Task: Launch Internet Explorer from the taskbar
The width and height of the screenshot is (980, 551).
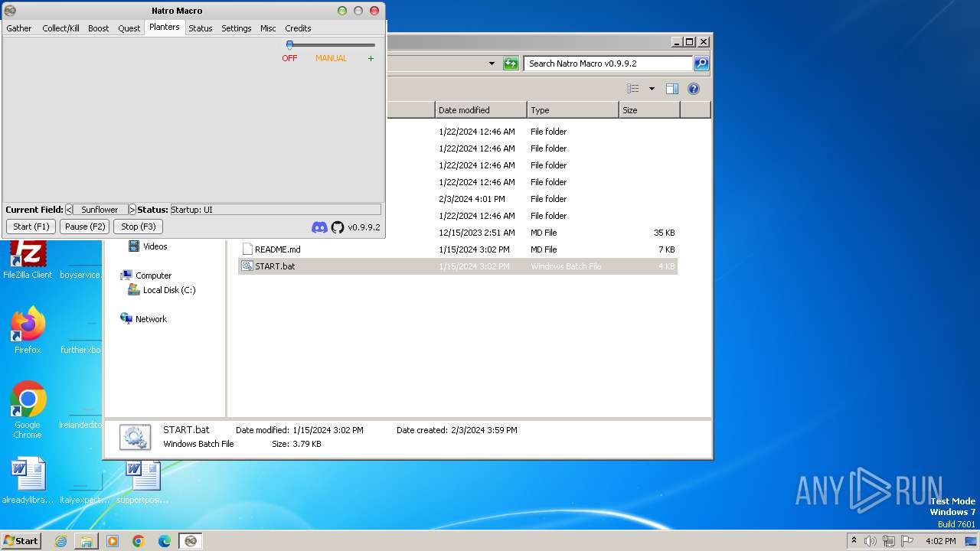Action: pyautogui.click(x=60, y=541)
